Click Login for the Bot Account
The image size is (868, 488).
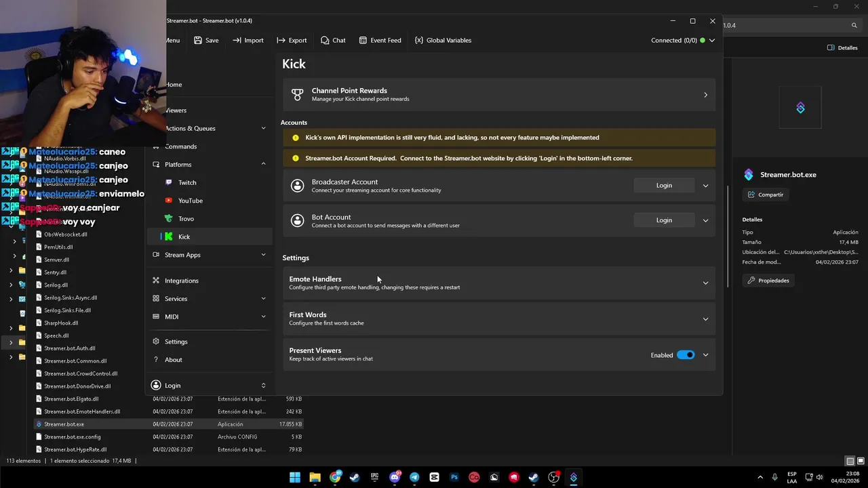664,220
